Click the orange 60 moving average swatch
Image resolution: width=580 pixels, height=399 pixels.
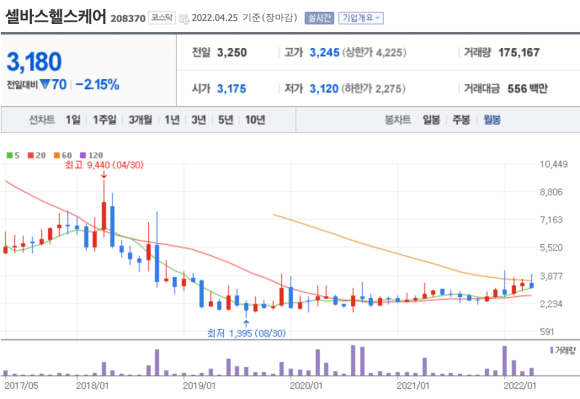click(57, 155)
